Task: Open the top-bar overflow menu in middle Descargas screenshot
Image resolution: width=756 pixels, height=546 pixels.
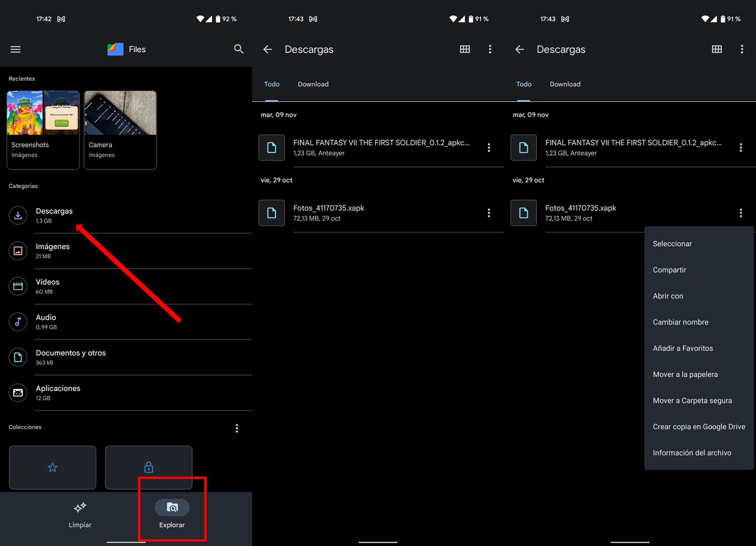Action: pos(490,49)
